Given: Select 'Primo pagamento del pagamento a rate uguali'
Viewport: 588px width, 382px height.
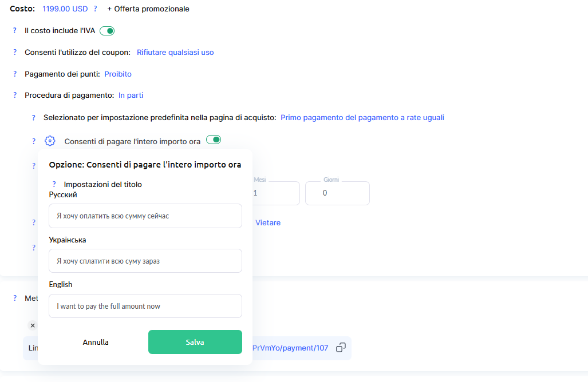Looking at the screenshot, I should (x=362, y=118).
